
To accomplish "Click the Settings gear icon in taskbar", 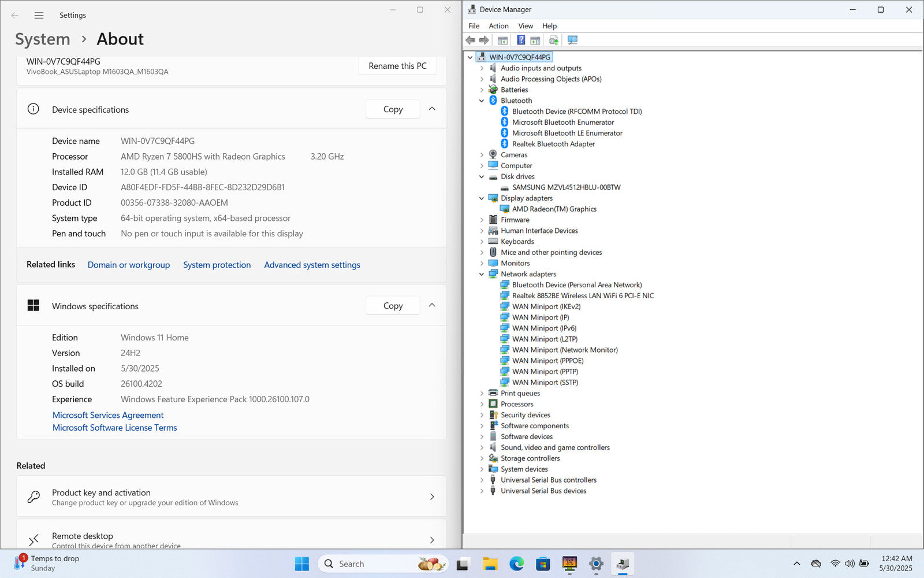I will pyautogui.click(x=596, y=564).
